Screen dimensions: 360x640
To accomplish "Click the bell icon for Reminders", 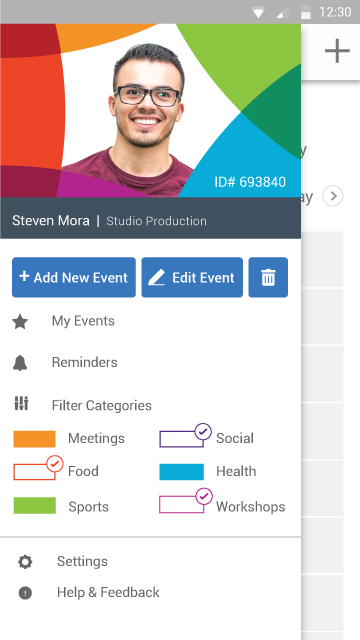I will pos(20,362).
